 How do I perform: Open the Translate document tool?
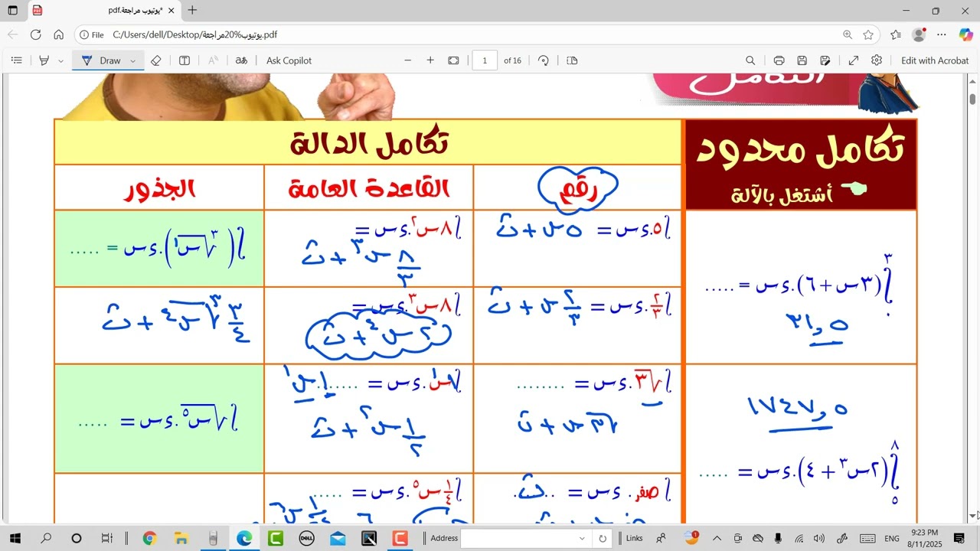point(241,60)
